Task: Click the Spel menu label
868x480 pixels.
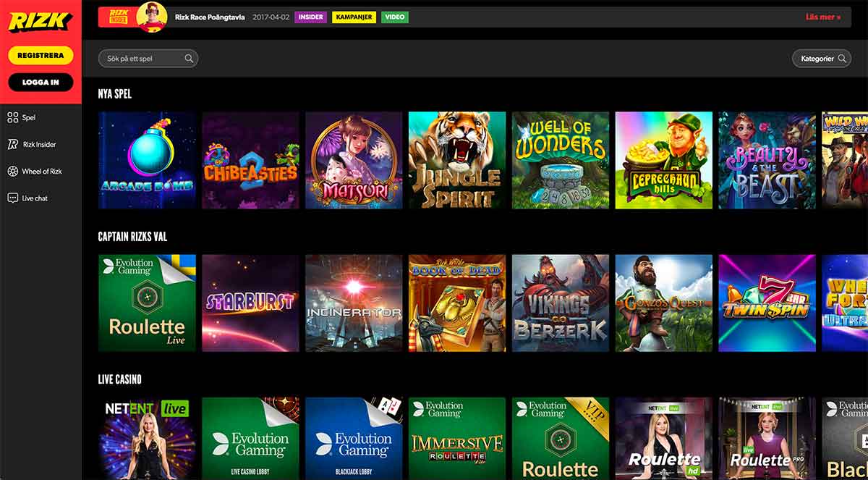Action: [x=29, y=117]
